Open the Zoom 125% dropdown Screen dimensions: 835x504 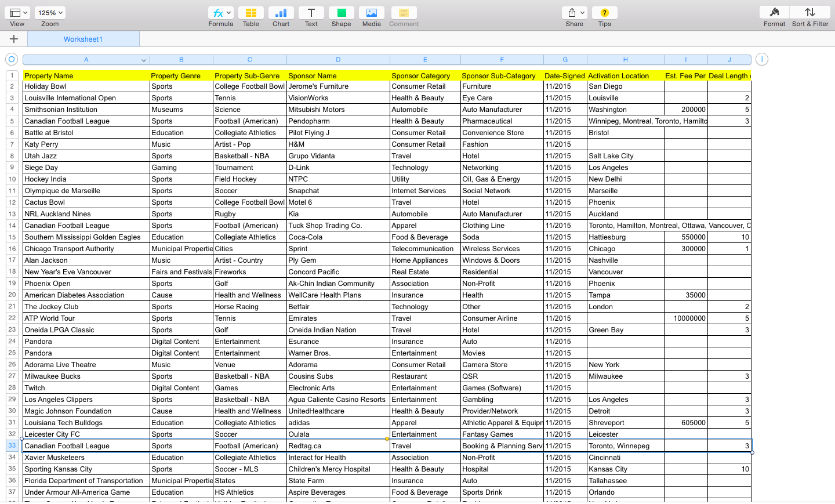[50, 13]
